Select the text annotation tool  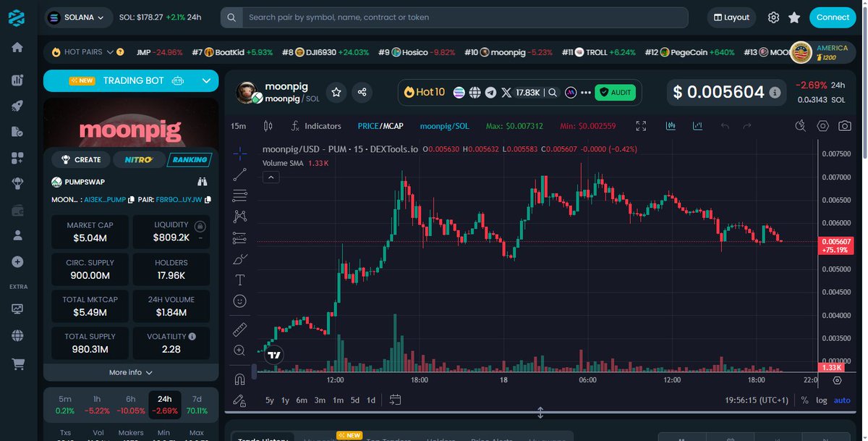pos(240,280)
